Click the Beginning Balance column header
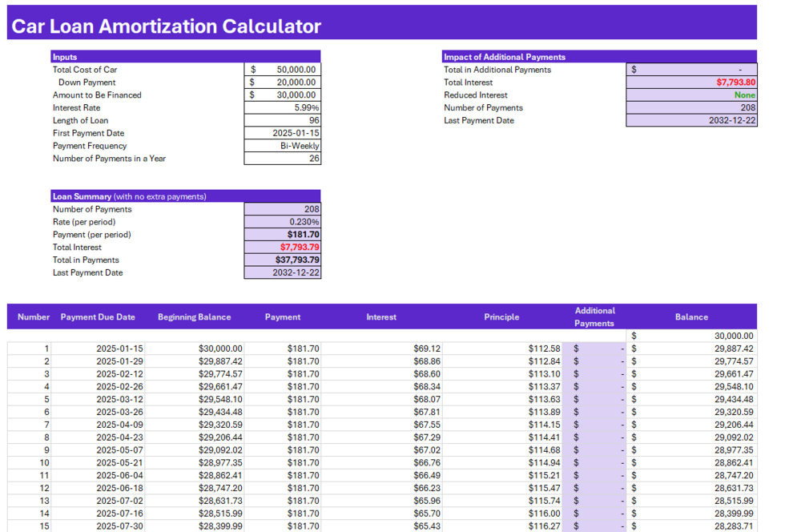805x532 pixels. pyautogui.click(x=194, y=316)
